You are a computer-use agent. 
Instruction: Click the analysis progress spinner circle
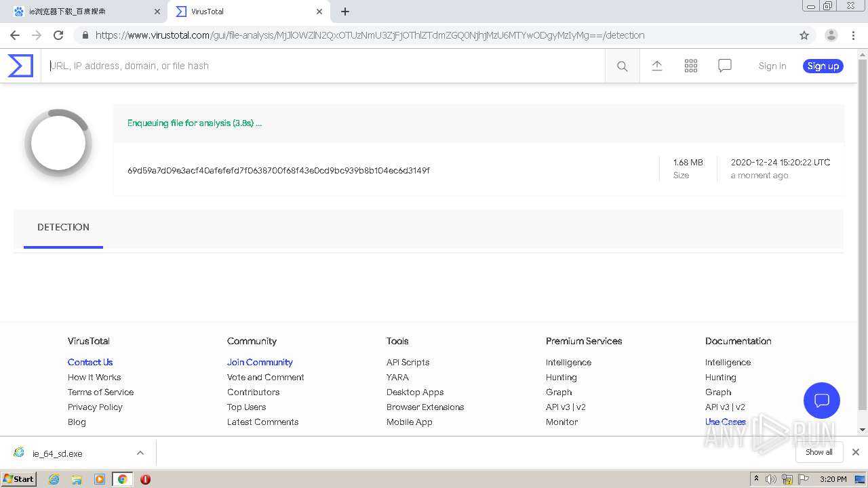58,143
